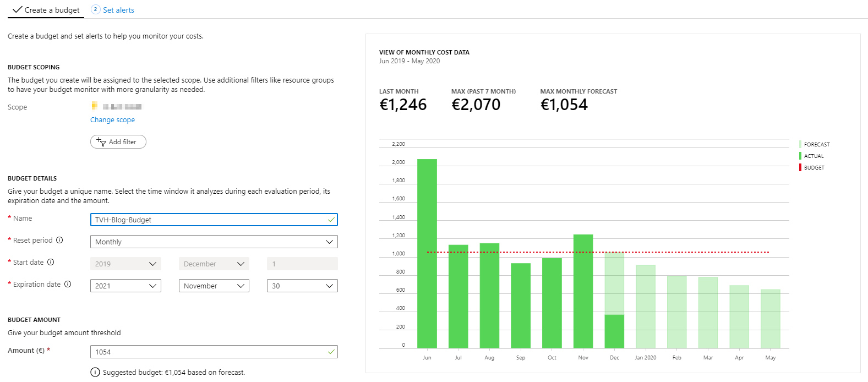Screen dimensions: 868x382
Task: Click the green checkmark in Name field
Action: (x=331, y=220)
